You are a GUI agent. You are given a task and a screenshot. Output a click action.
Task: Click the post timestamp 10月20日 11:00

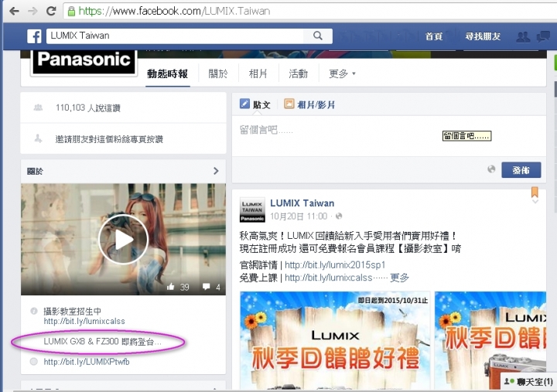click(x=299, y=216)
